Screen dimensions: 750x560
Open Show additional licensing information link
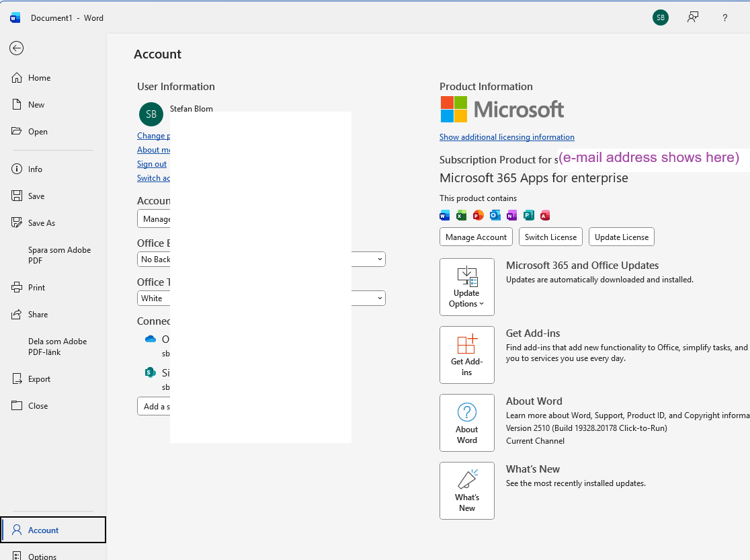[x=507, y=137]
